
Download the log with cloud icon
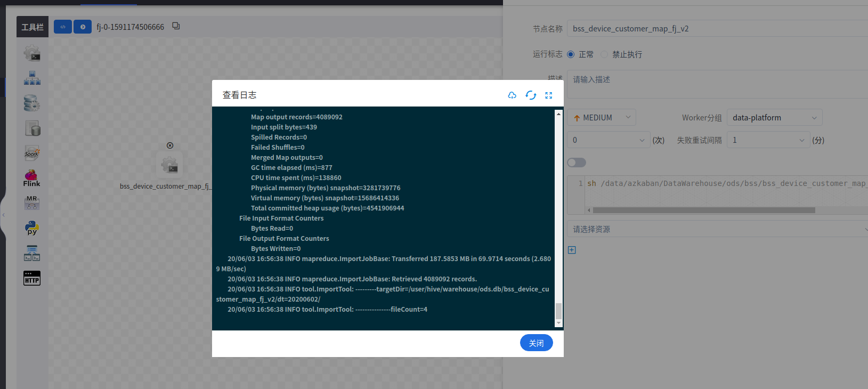tap(512, 95)
